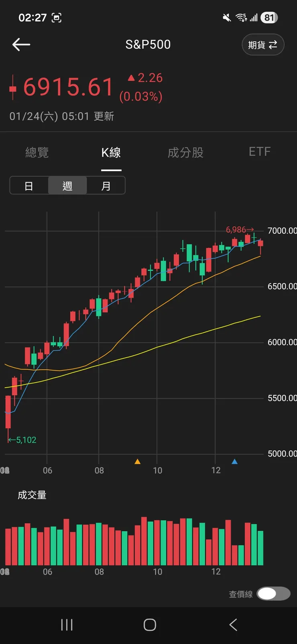Screen dimensions: 297x644
Task: Tap the screen capture icon in status bar
Action: pos(57,18)
